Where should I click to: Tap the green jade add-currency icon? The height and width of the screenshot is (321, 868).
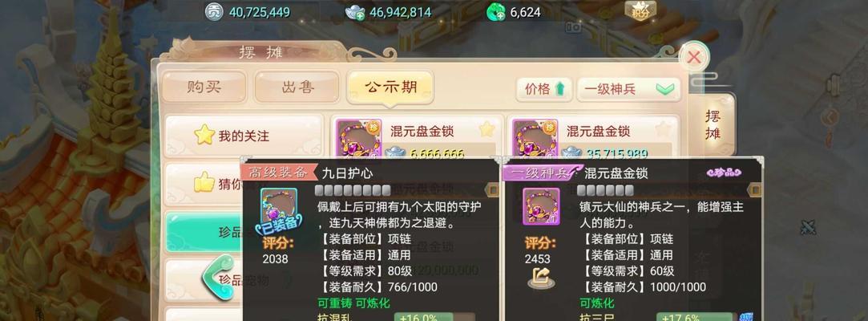pyautogui.click(x=495, y=12)
